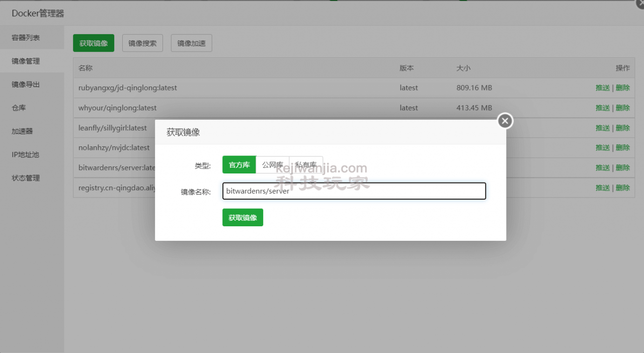Close the 获取镜像 dialog with the X icon
644x353 pixels.
point(505,121)
